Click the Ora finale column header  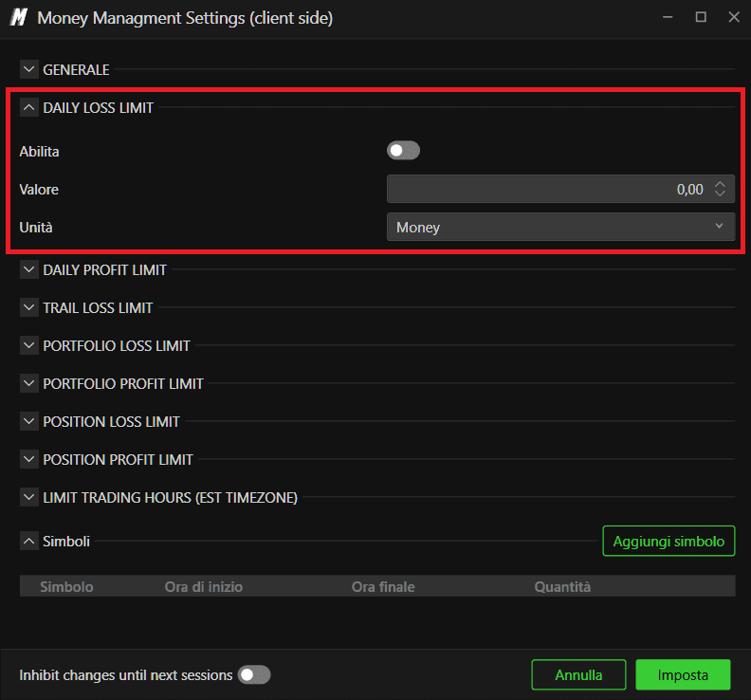383,586
